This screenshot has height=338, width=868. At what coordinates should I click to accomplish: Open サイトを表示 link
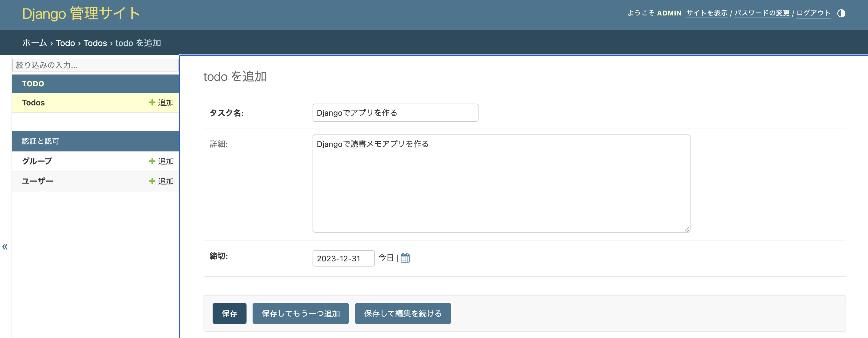pos(707,13)
